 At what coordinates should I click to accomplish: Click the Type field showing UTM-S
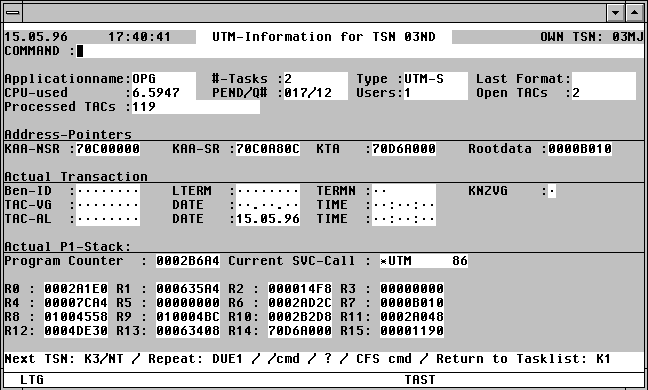pyautogui.click(x=436, y=79)
